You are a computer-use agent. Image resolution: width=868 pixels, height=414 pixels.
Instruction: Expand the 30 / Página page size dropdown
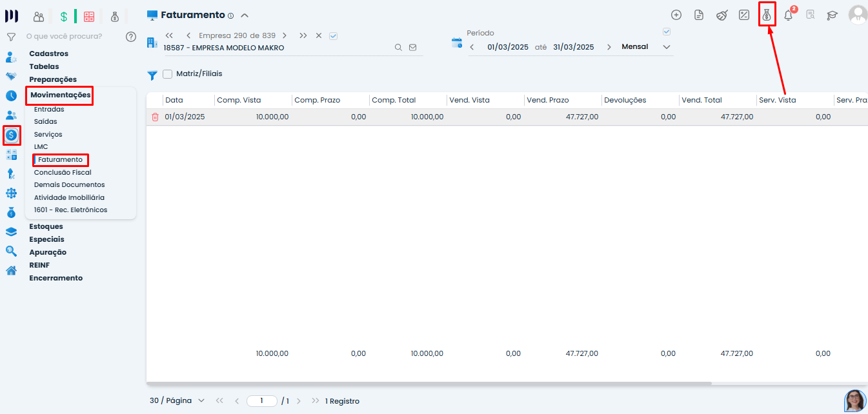(177, 400)
